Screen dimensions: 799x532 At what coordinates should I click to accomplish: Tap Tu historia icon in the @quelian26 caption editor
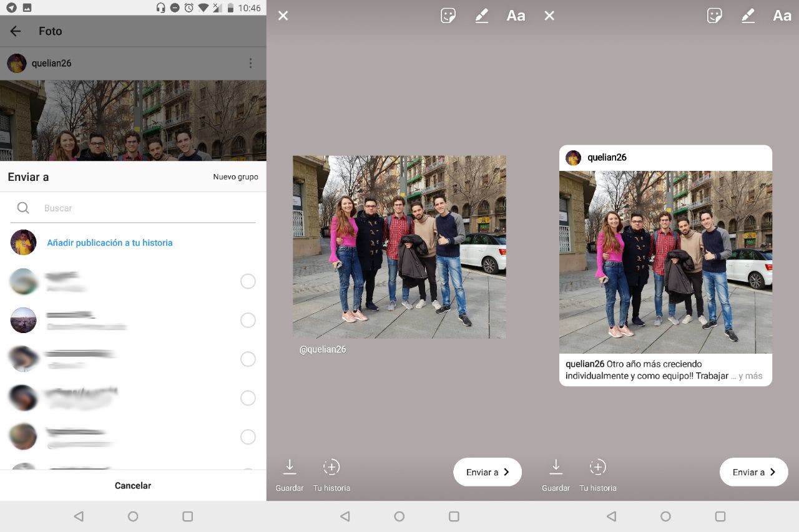331,467
